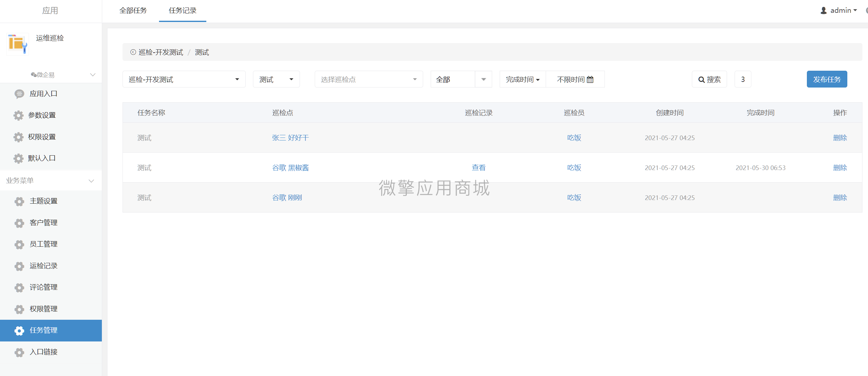
Task: Open the 完成时间 time type dropdown
Action: [x=523, y=79]
